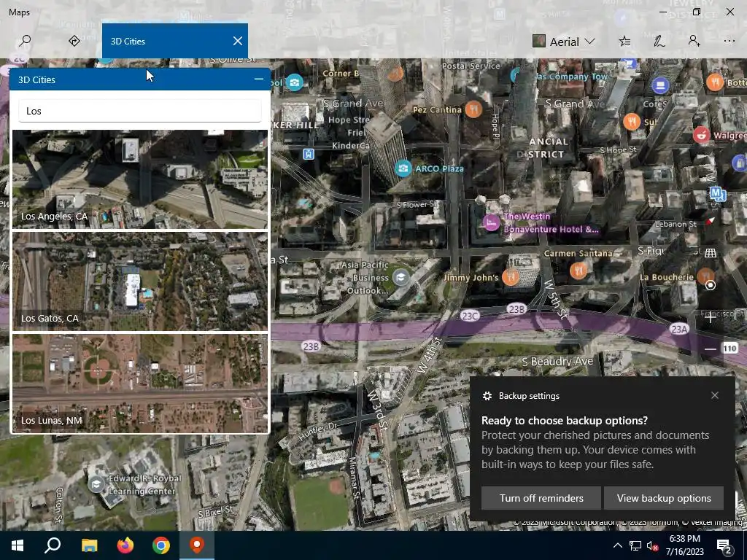
Task: Open the account sign-in person icon
Action: [x=694, y=42]
